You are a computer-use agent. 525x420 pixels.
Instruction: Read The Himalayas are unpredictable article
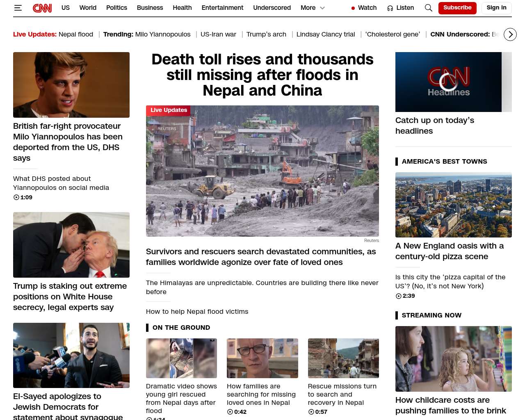point(262,287)
